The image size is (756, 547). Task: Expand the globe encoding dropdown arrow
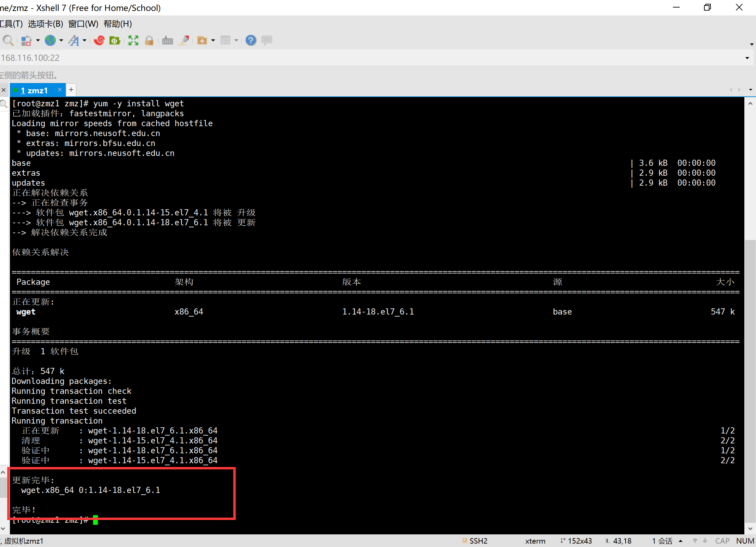pyautogui.click(x=61, y=40)
